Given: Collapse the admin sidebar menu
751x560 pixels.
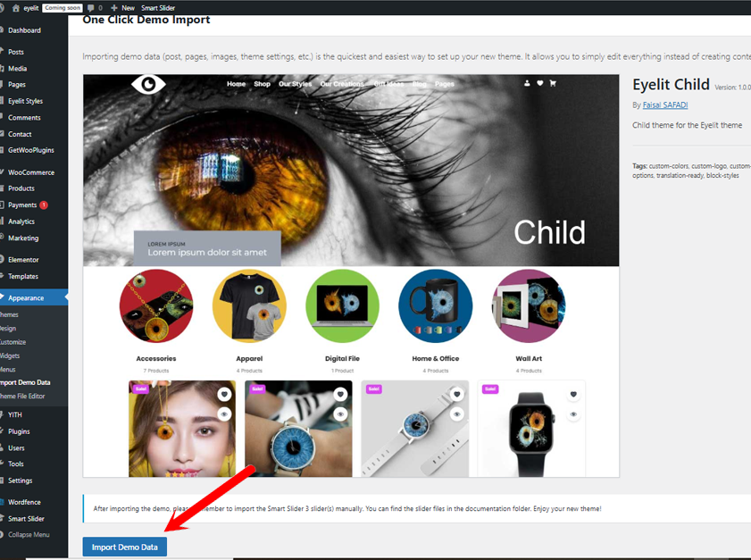Looking at the screenshot, I should pos(29,534).
